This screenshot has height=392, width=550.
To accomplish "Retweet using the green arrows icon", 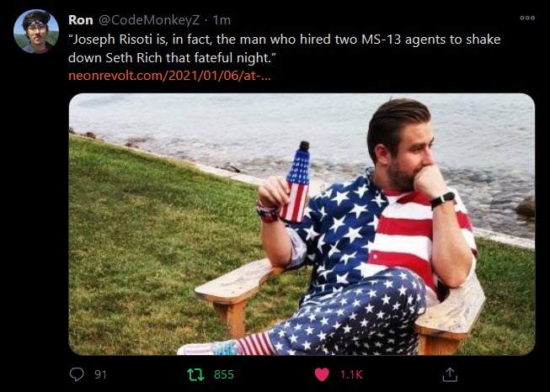I will 195,374.
